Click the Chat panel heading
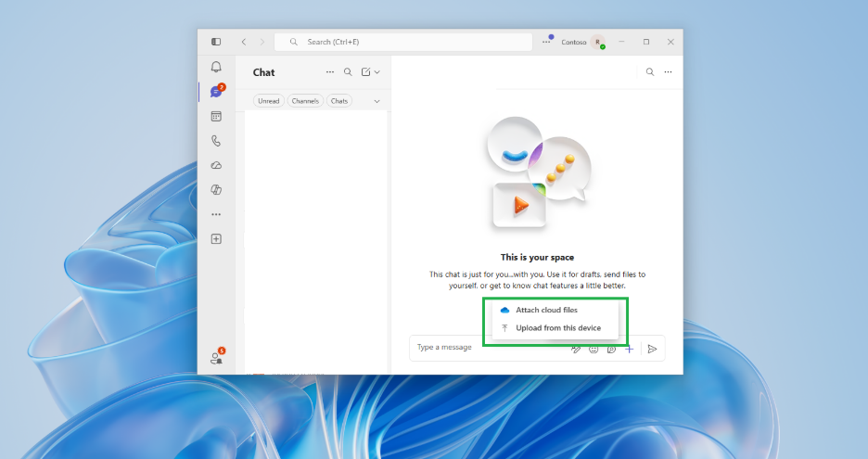Screen dimensions: 868x459 pos(263,72)
